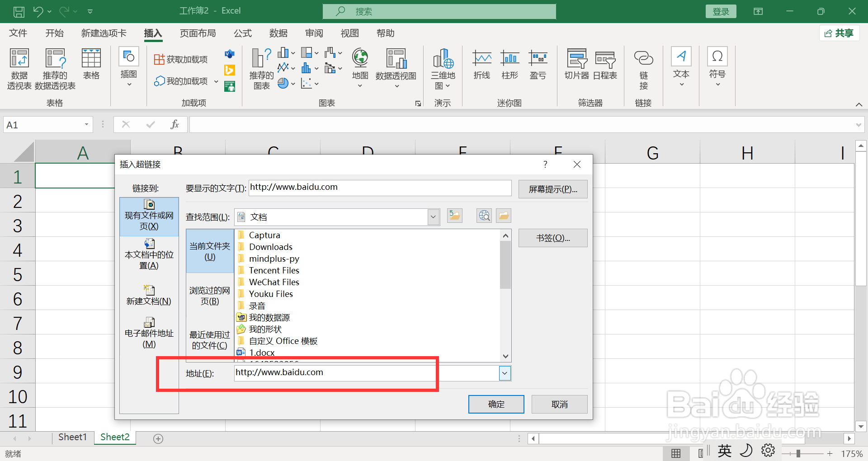Click Timeline (日程表) icon
This screenshot has width=868, height=461.
605,64
